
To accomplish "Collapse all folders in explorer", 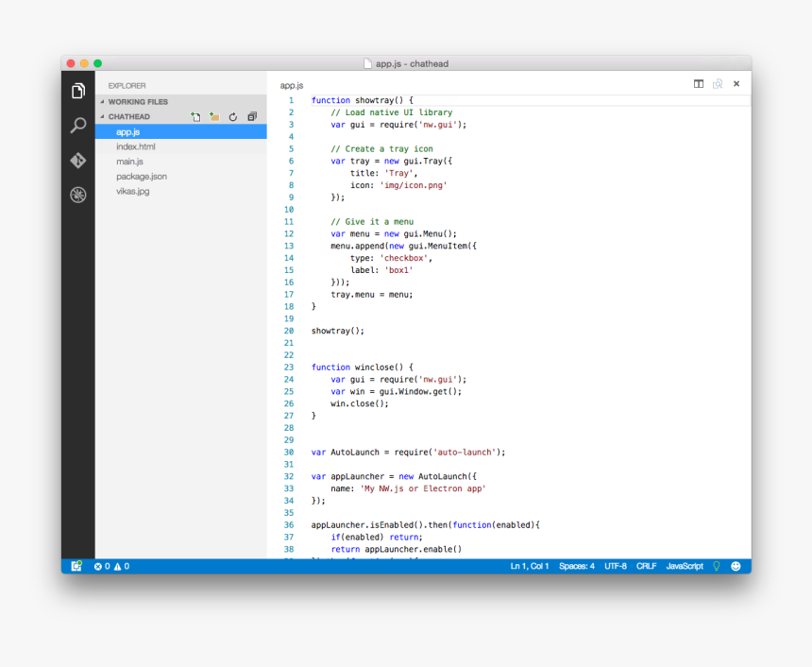I will pyautogui.click(x=252, y=117).
